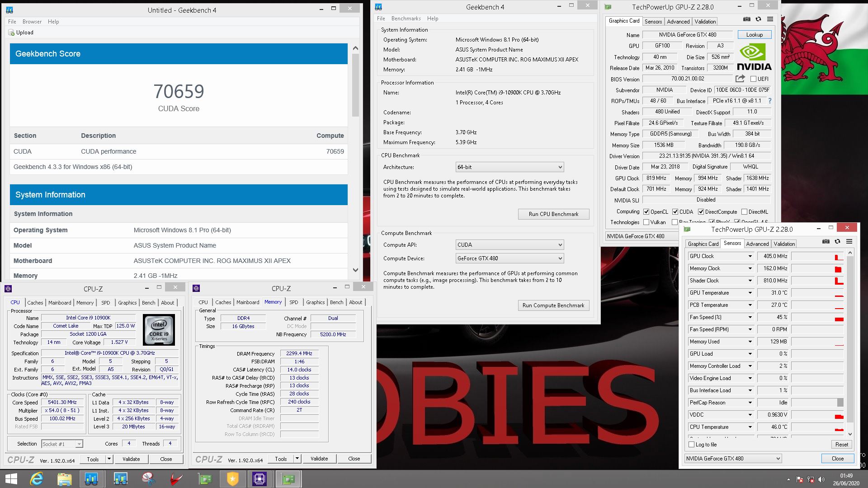868x488 pixels.
Task: Show hidden tray icons arrow
Action: tap(788, 479)
